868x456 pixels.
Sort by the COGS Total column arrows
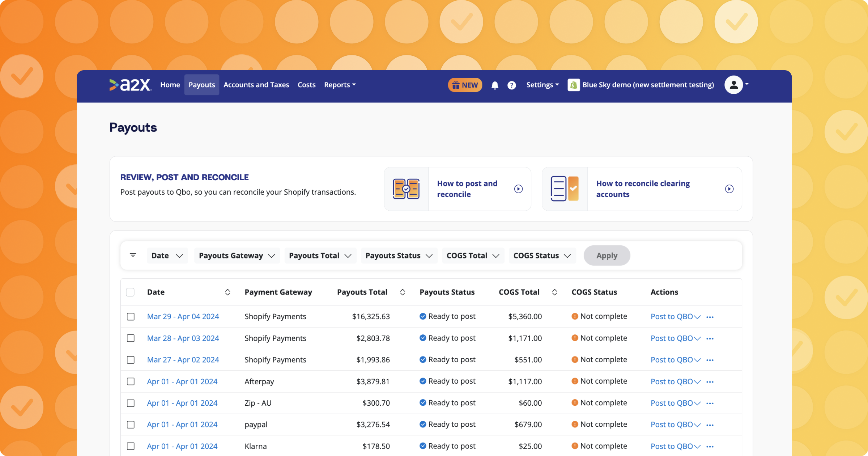pyautogui.click(x=554, y=292)
